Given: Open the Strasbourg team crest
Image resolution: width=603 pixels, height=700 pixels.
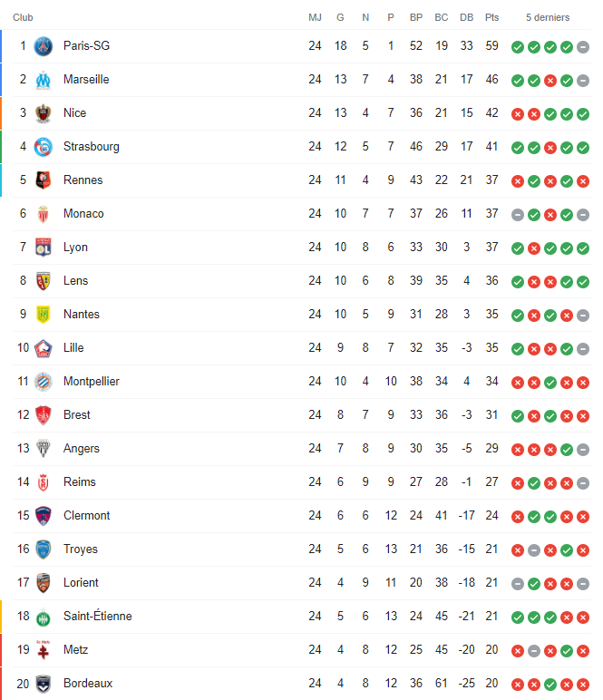Looking at the screenshot, I should (x=44, y=147).
